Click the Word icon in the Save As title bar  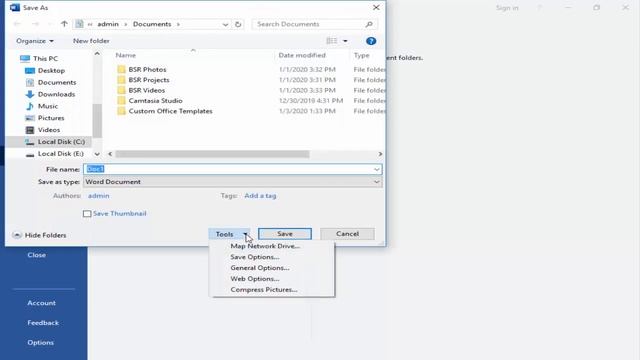pos(15,7)
